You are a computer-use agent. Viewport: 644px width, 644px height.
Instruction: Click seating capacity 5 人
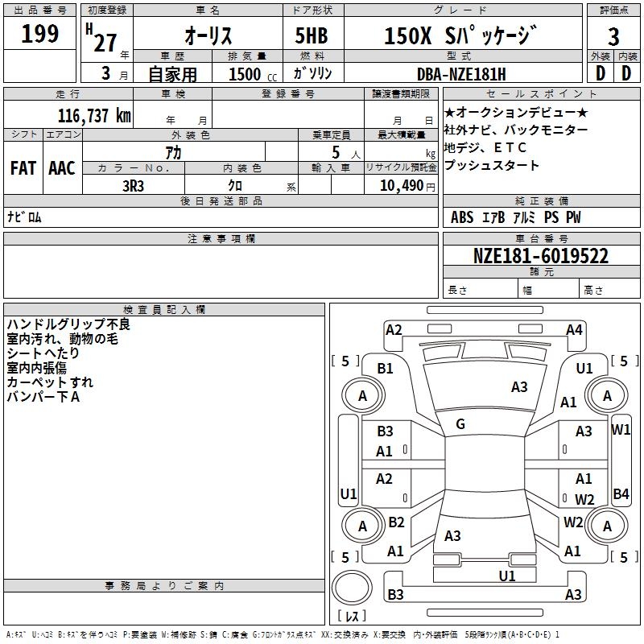coord(345,152)
